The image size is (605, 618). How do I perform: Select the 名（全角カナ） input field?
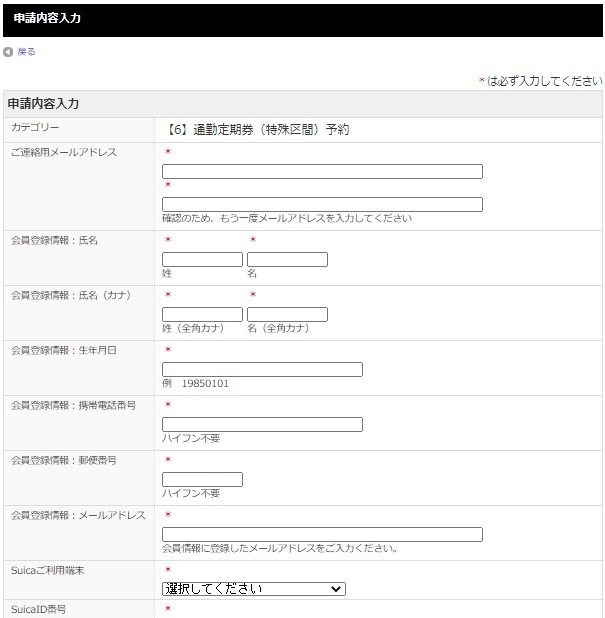[x=287, y=315]
